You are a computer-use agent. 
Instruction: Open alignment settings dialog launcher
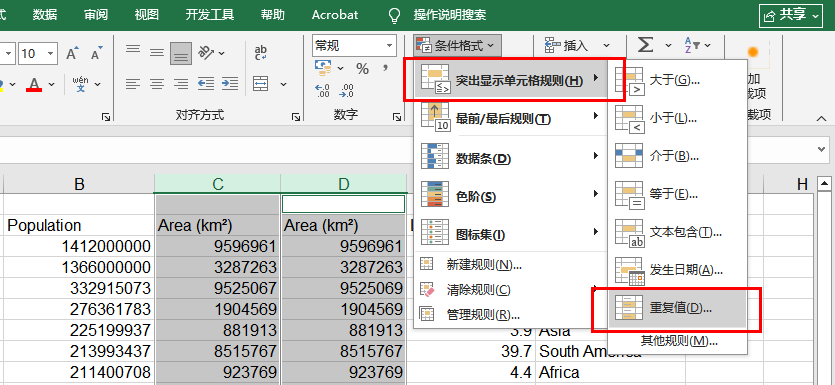click(296, 117)
